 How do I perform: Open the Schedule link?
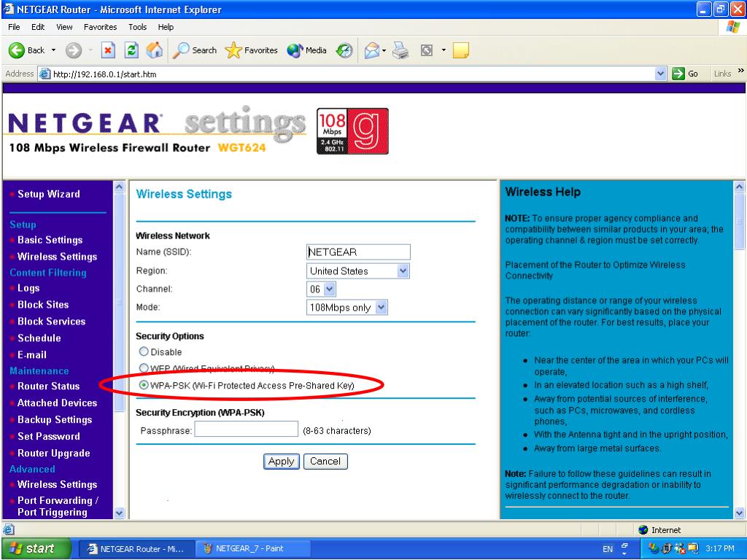point(39,338)
